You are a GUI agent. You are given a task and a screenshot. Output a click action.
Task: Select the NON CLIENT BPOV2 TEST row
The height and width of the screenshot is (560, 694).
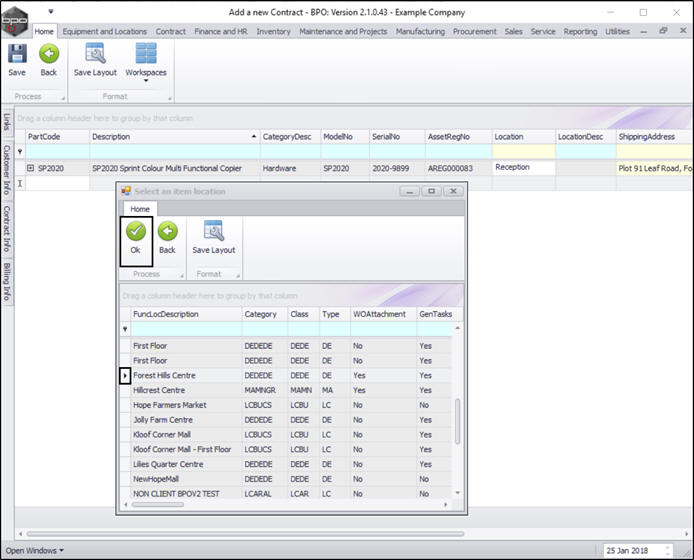point(285,493)
